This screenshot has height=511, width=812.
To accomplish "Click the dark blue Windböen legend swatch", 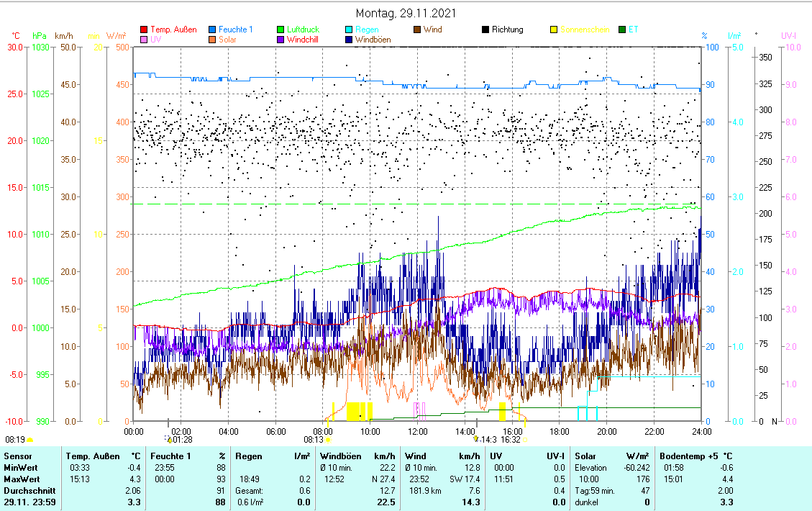I will click(349, 40).
